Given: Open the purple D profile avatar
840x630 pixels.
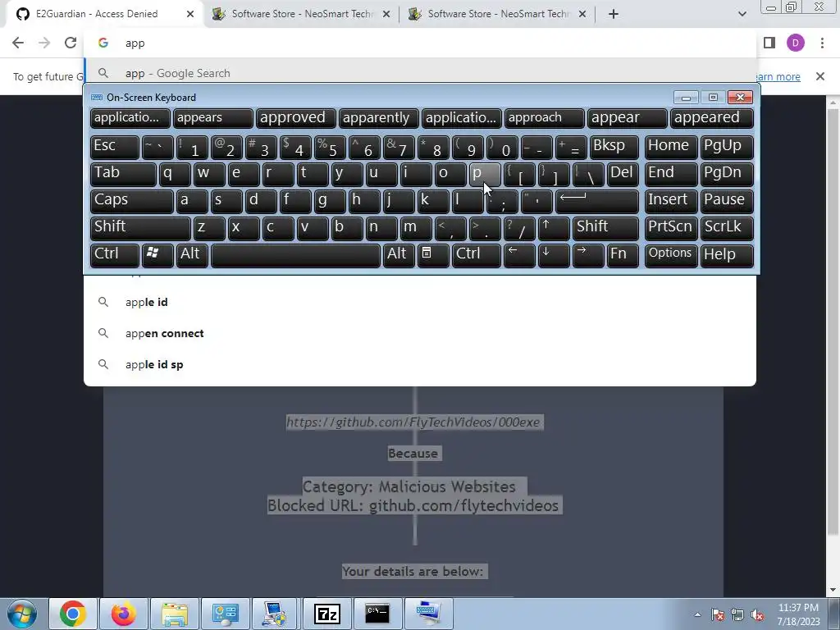Looking at the screenshot, I should (x=796, y=43).
